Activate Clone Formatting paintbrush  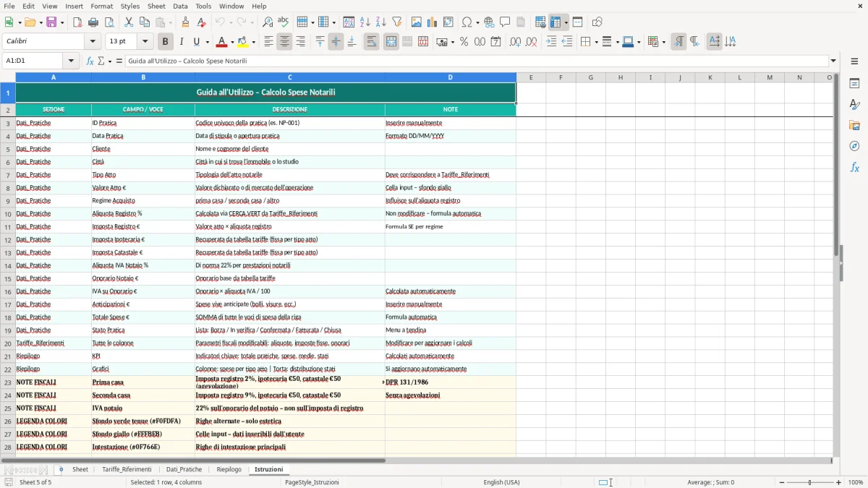tap(185, 22)
